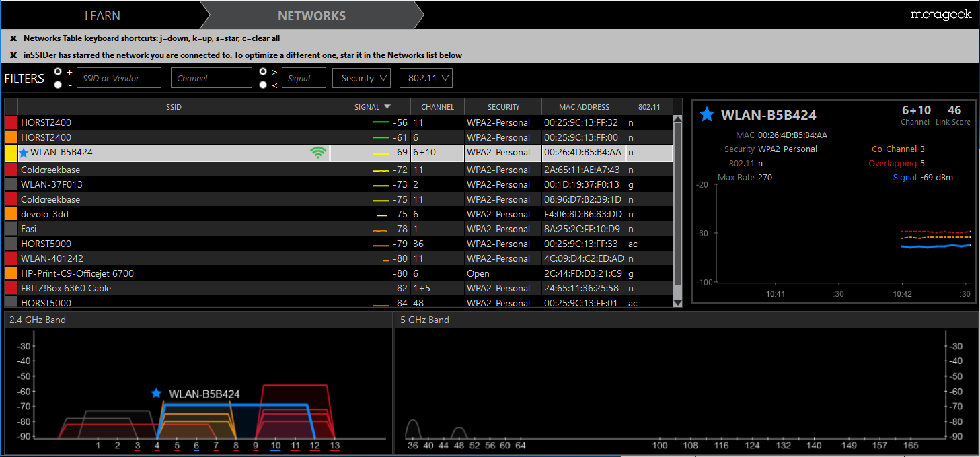Click the Max Rate 270 value
980x457 pixels.
click(x=765, y=178)
